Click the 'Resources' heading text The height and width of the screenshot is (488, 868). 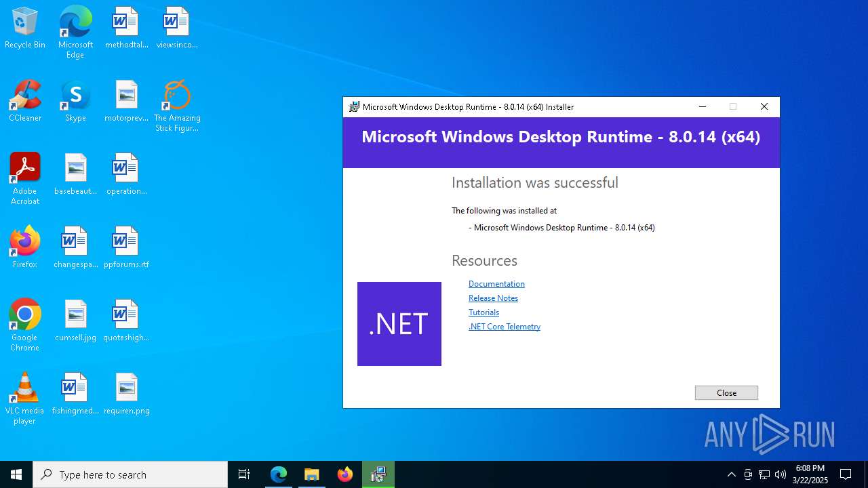[484, 261]
